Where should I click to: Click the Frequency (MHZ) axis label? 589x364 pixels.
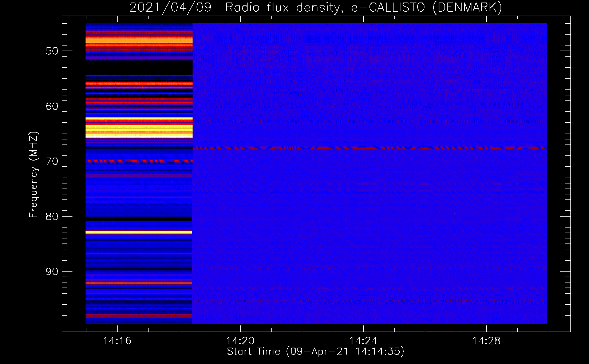point(33,175)
